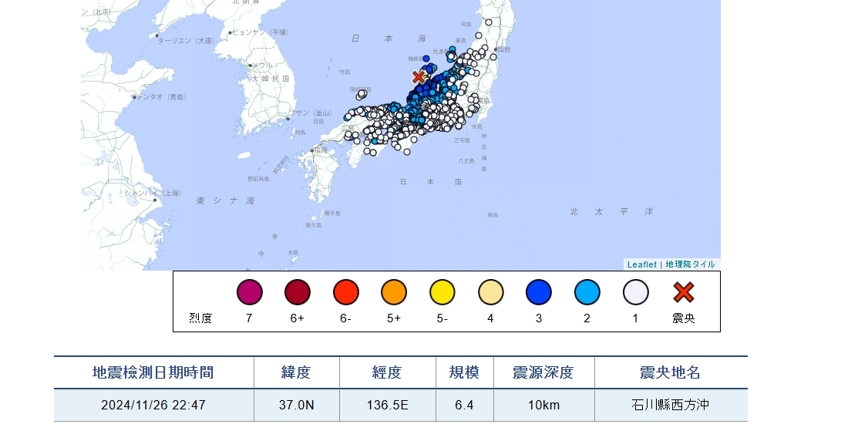This screenshot has width=868, height=431.
Task: Click the magnitude 6.4 table cell
Action: click(464, 406)
